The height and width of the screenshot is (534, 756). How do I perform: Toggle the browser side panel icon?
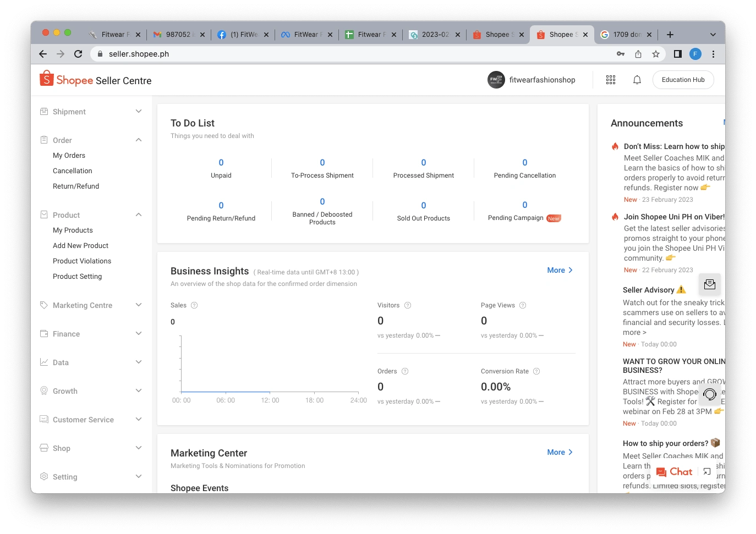click(678, 54)
